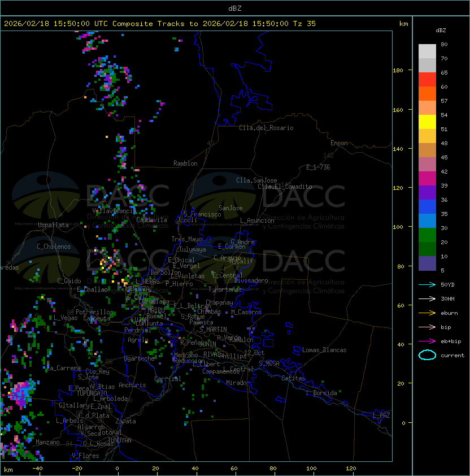Click the 'L_Asuncion' place label
The height and width of the screenshot is (476, 470).
point(257,220)
